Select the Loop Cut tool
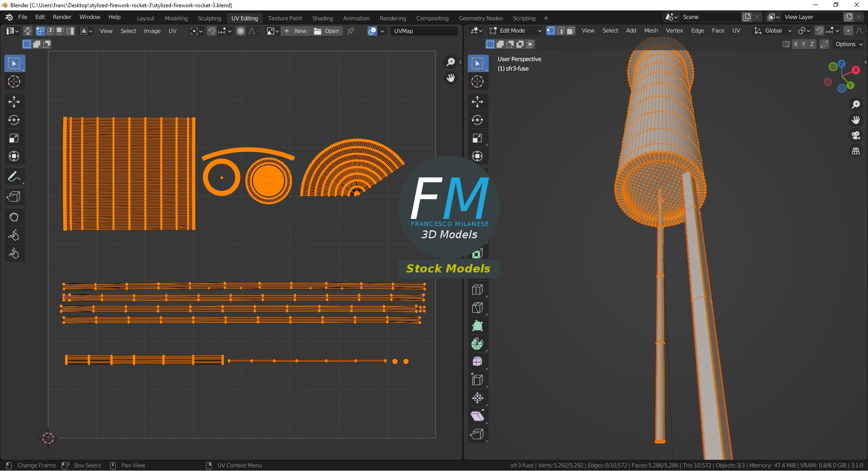The width and height of the screenshot is (868, 471). click(x=477, y=290)
